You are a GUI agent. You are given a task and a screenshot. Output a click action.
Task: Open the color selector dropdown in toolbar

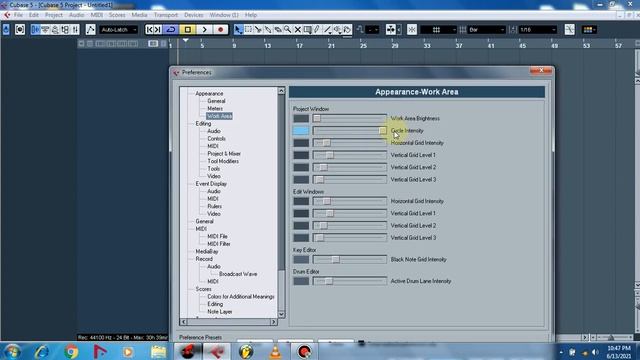589,29
